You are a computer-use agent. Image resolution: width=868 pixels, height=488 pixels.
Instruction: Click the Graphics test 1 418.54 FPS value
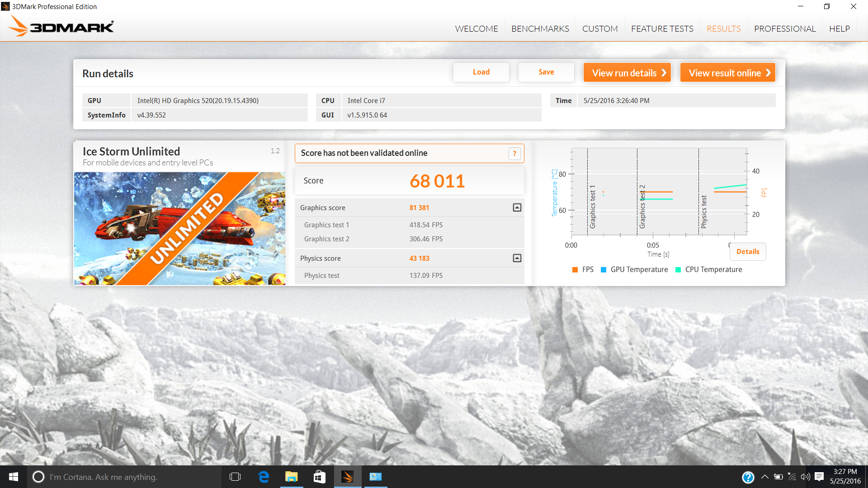[426, 225]
